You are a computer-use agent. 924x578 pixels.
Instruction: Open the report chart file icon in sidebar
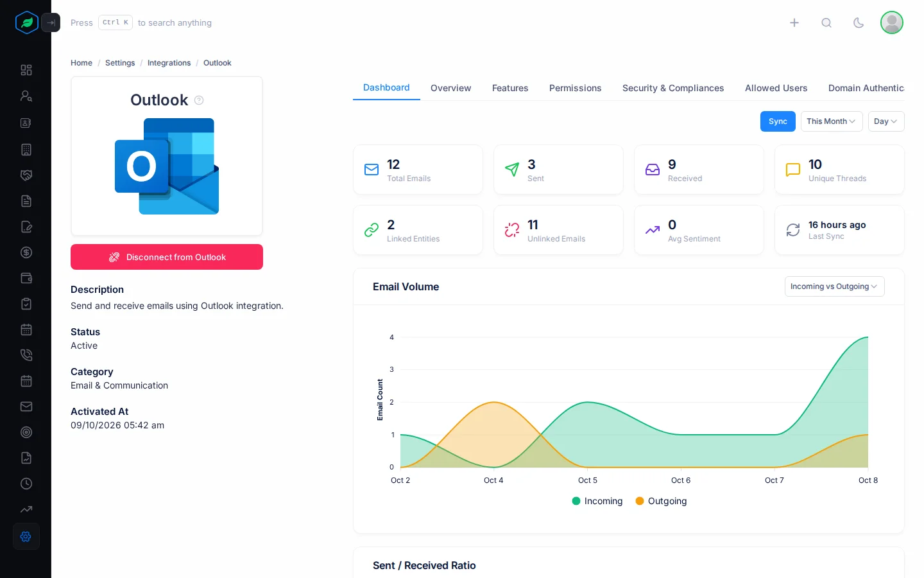[x=26, y=458]
